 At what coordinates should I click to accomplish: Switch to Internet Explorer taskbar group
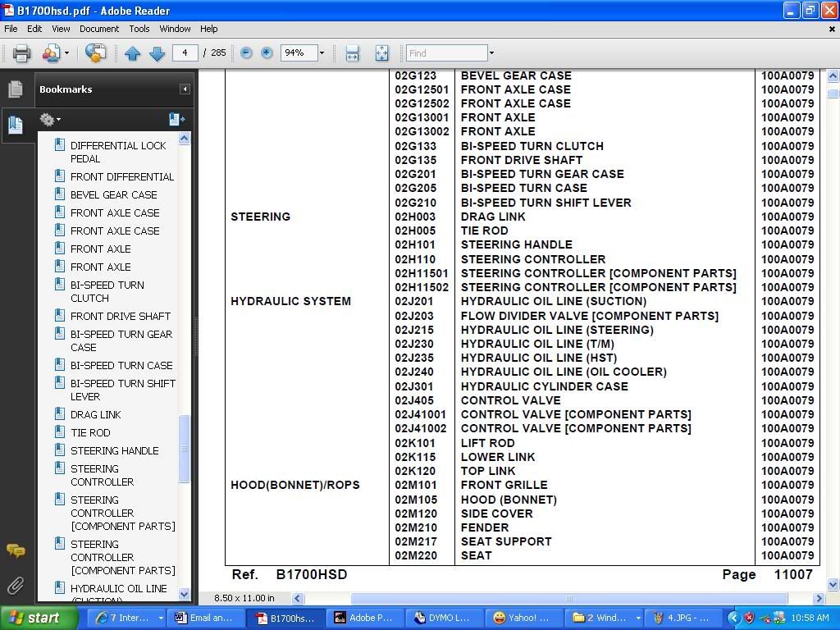point(127,619)
